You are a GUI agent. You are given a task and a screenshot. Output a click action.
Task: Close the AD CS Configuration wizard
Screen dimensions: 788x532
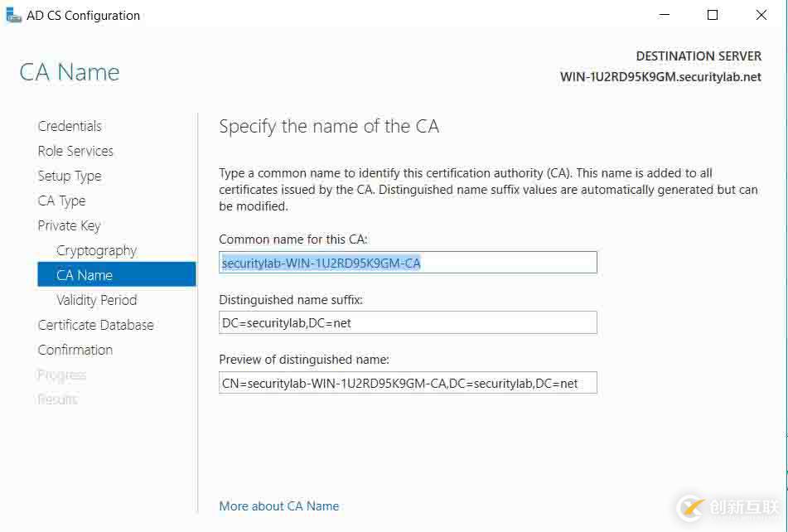coord(761,15)
